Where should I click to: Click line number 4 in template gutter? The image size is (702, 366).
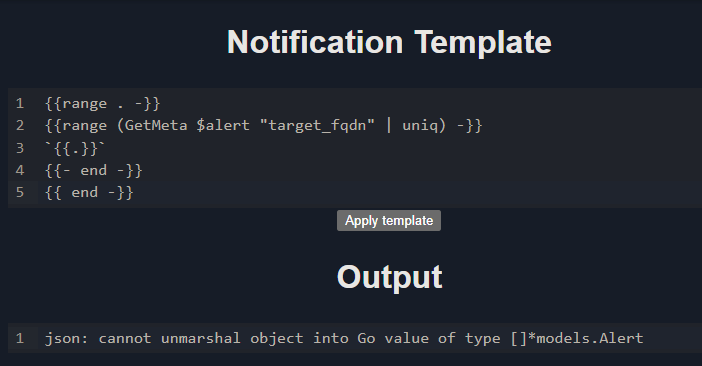coord(20,170)
